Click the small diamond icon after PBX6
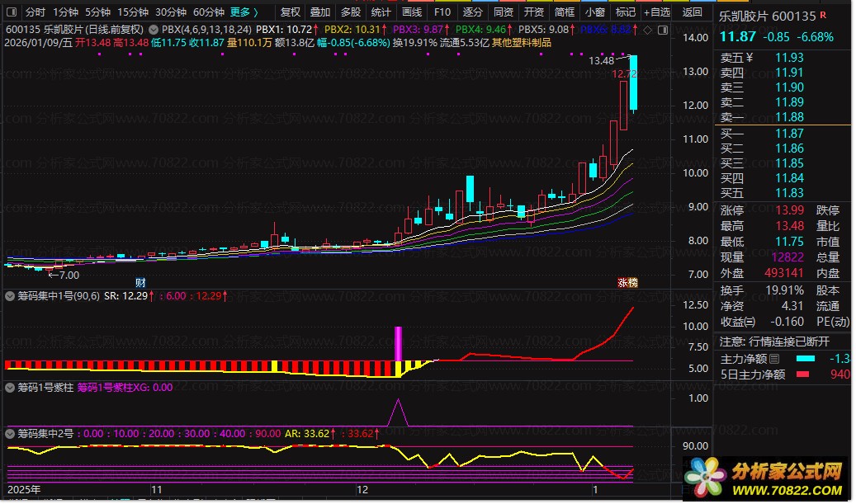The height and width of the screenshot is (504, 856). click(647, 29)
